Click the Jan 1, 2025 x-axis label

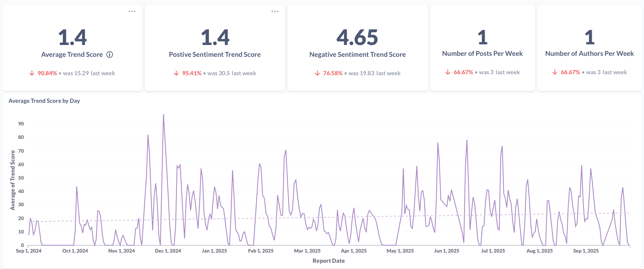pyautogui.click(x=214, y=251)
